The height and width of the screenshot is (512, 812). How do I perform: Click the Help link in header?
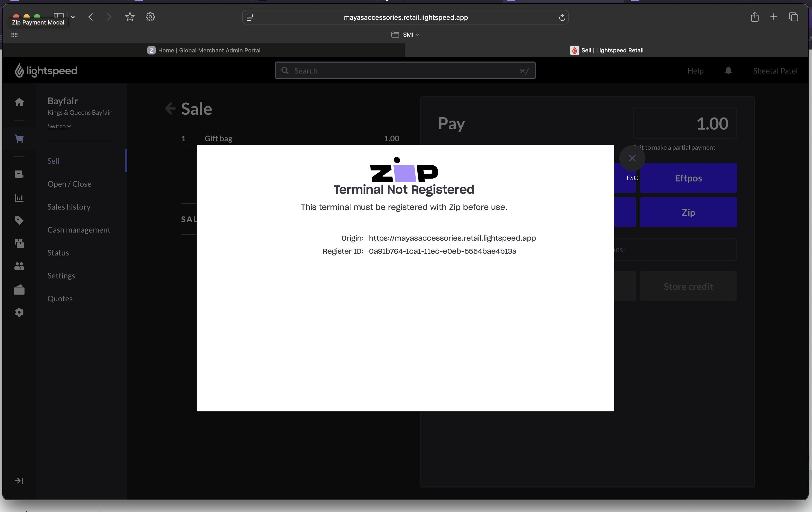coord(695,71)
